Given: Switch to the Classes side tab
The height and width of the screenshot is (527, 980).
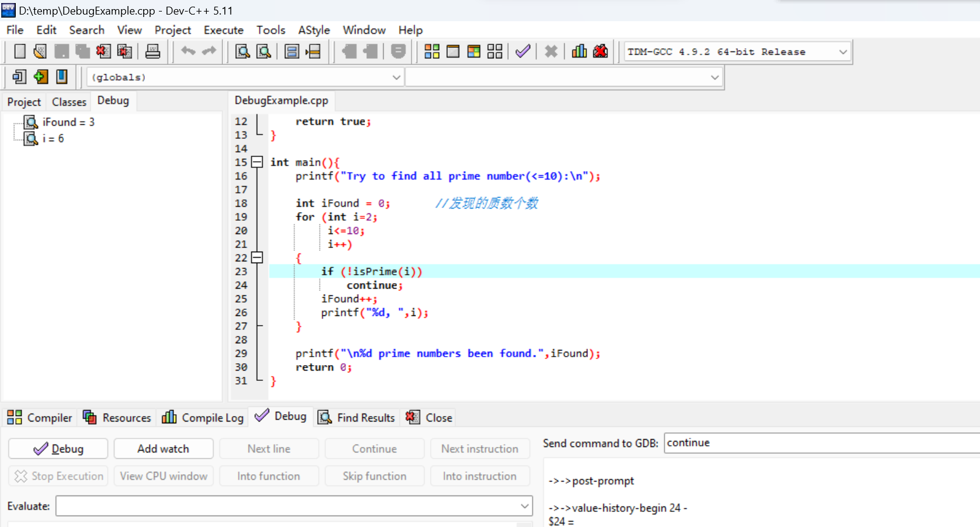Looking at the screenshot, I should (69, 102).
